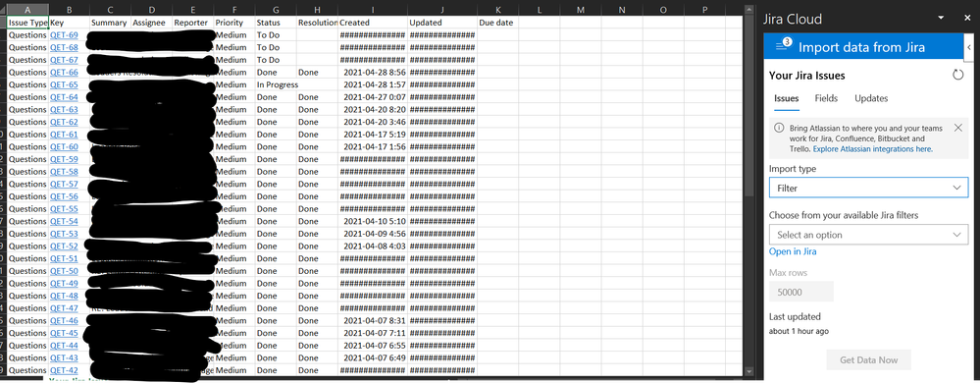Open the Jira Cloud hamburger menu icon
Screen dimensions: 980x383
(781, 46)
